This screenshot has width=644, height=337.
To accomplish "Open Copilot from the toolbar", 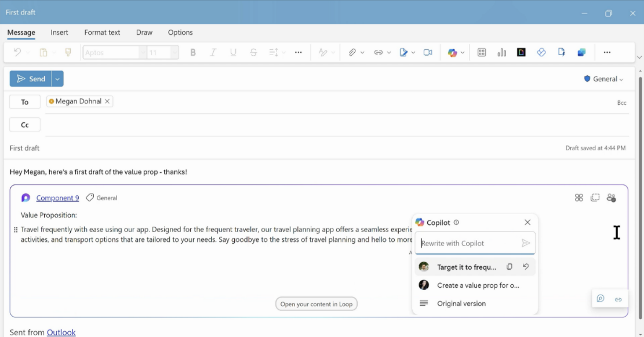I will [453, 52].
